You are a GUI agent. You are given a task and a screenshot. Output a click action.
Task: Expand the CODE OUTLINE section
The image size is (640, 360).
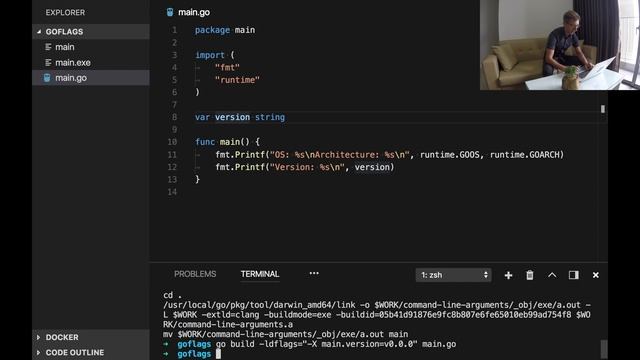91,352
